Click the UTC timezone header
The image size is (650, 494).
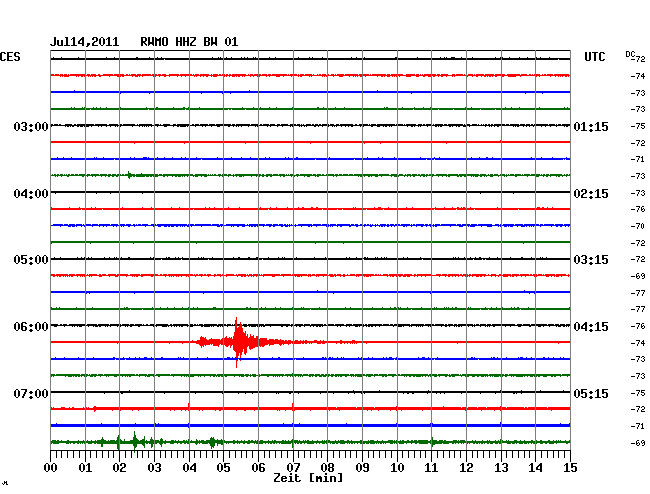[x=594, y=57]
